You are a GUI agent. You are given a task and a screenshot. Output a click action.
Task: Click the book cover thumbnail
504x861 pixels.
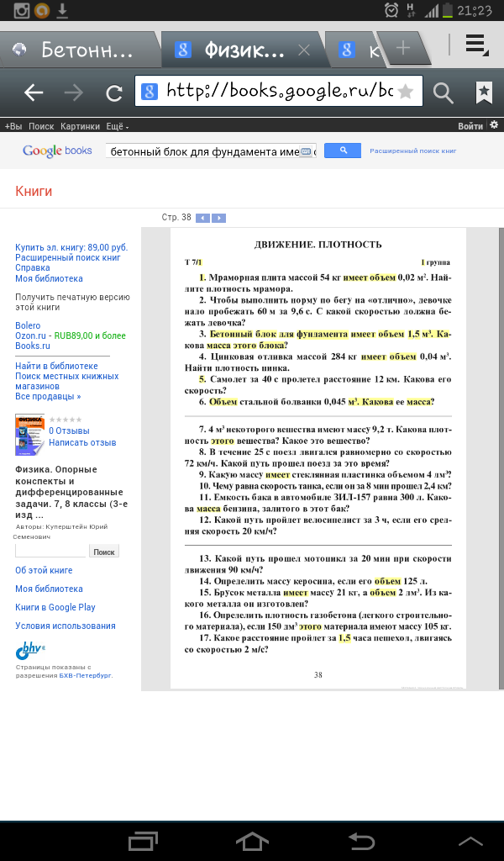point(29,435)
